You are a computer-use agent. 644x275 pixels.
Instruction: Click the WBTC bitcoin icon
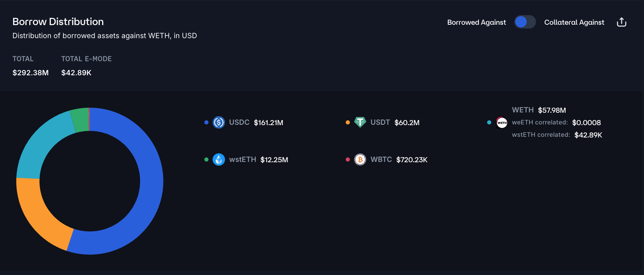(x=360, y=159)
